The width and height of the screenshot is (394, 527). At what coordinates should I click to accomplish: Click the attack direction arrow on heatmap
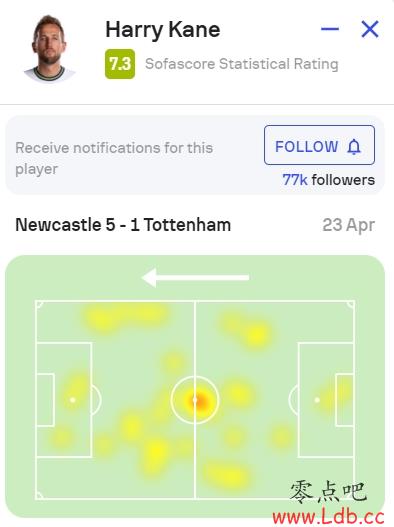pos(195,278)
